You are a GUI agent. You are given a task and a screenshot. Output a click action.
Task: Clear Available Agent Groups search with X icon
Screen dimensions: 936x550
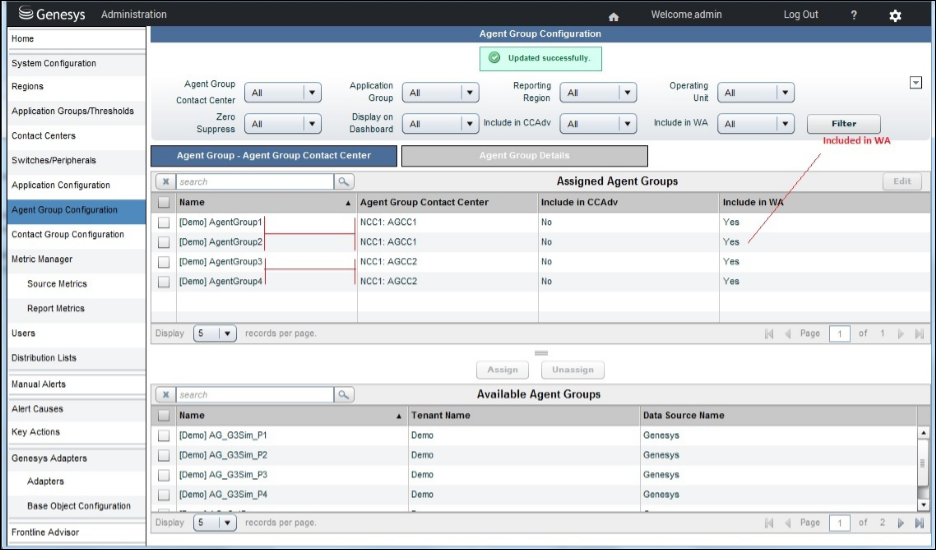coord(164,395)
